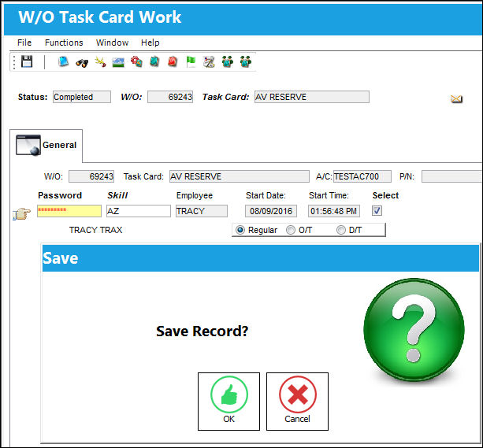Click the Status field showing Completed
483x448 pixels.
pos(82,97)
